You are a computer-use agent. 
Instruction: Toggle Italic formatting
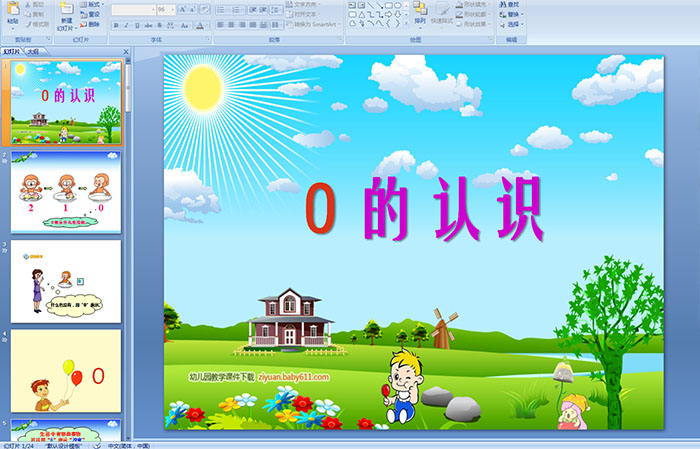tap(126, 25)
